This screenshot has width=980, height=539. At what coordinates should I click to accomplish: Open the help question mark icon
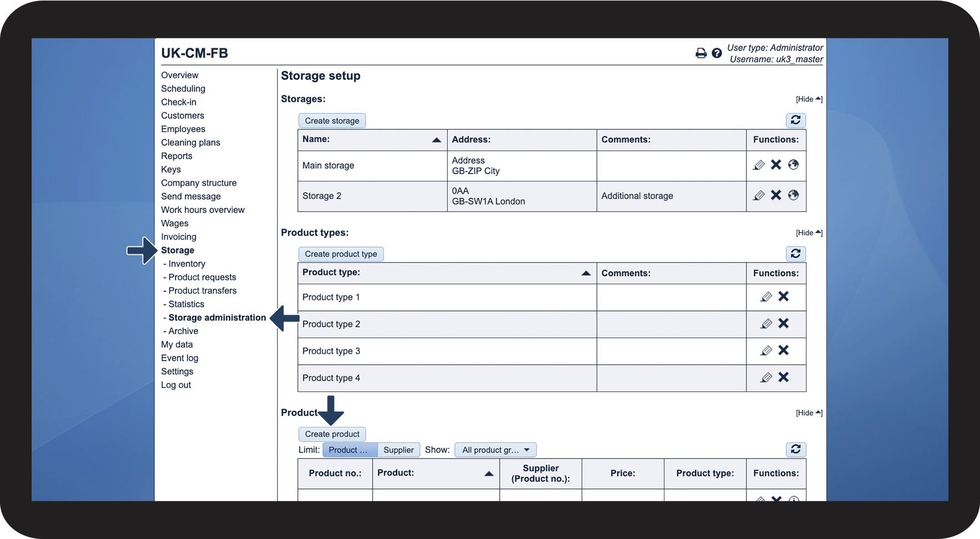717,53
